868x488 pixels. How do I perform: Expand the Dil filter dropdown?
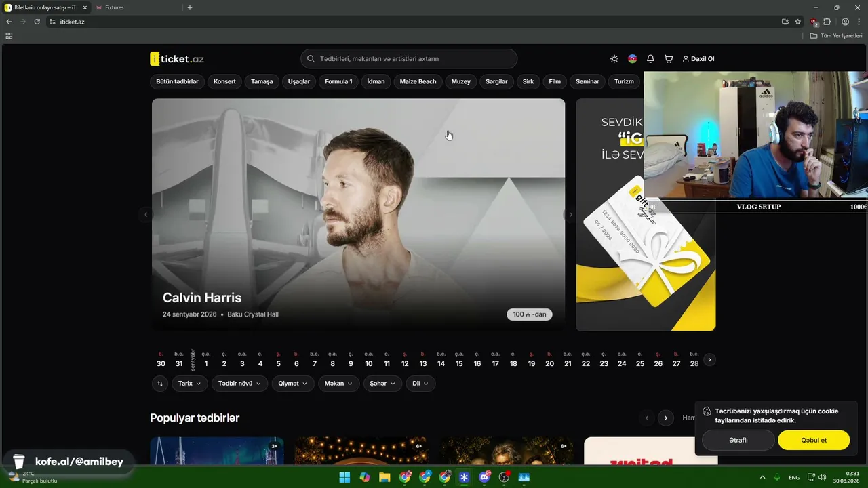click(421, 384)
